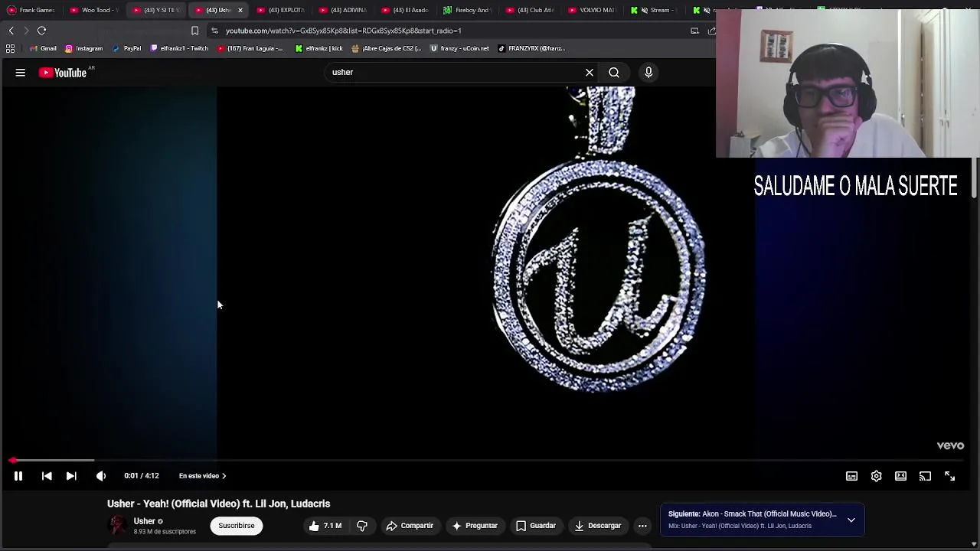The height and width of the screenshot is (551, 980).
Task: Download the video with Descargar
Action: (x=597, y=526)
